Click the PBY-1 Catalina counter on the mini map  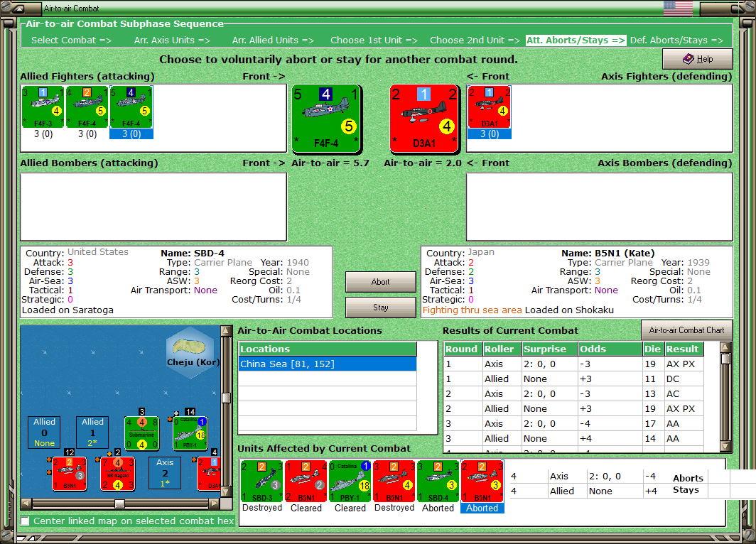click(x=190, y=433)
